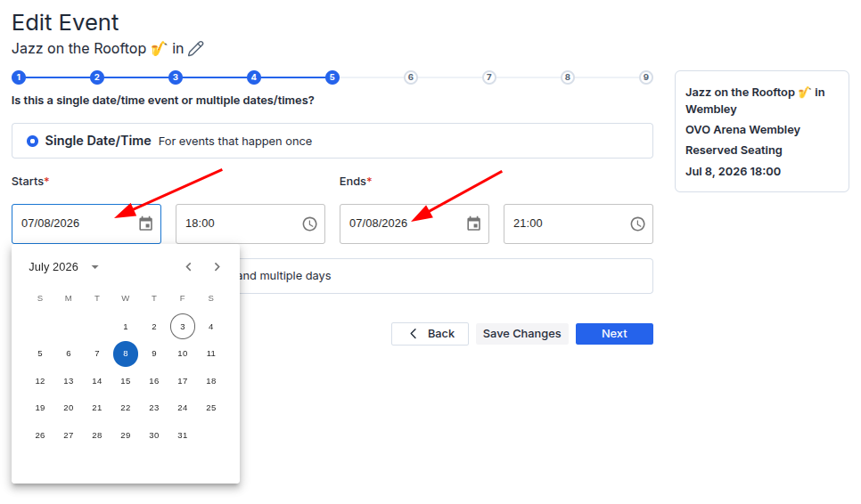861x504 pixels.
Task: Pick July 24 in the calendar
Action: click(183, 408)
